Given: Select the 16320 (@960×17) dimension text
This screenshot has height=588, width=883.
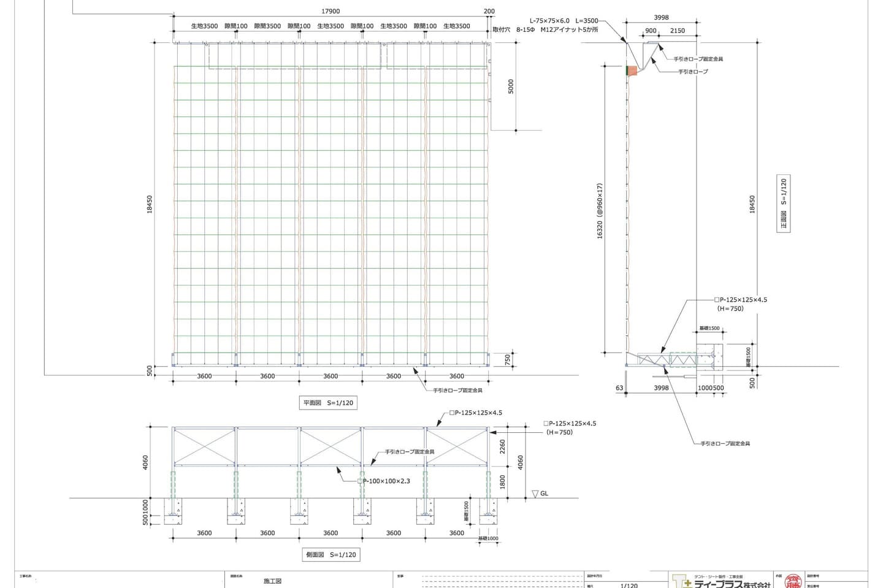Looking at the screenshot, I should tap(600, 211).
